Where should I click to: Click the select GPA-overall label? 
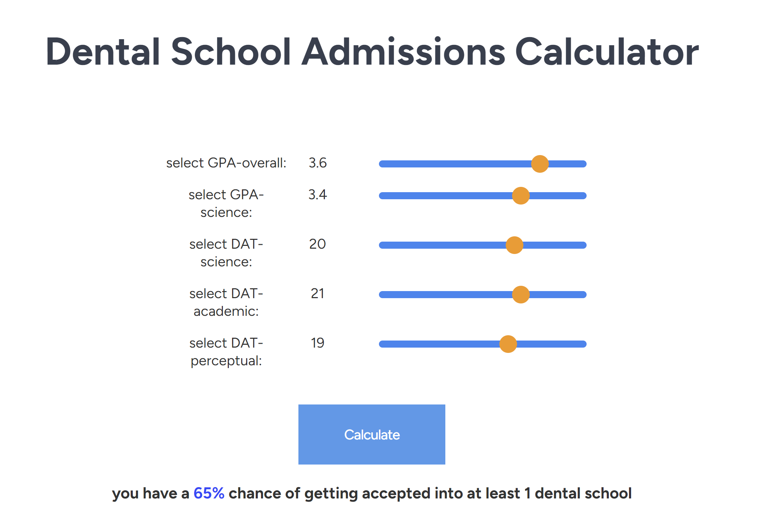(227, 163)
